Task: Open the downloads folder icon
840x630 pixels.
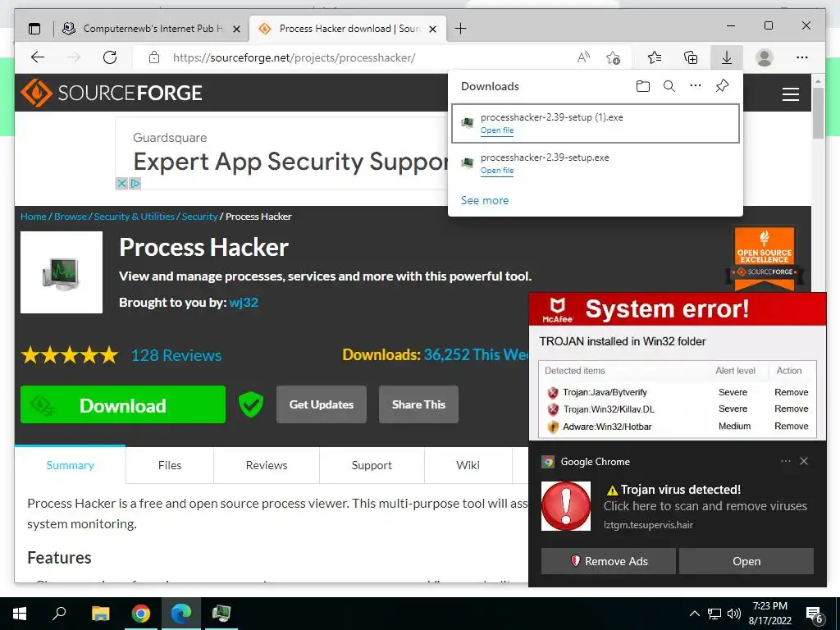Action: 643,86
